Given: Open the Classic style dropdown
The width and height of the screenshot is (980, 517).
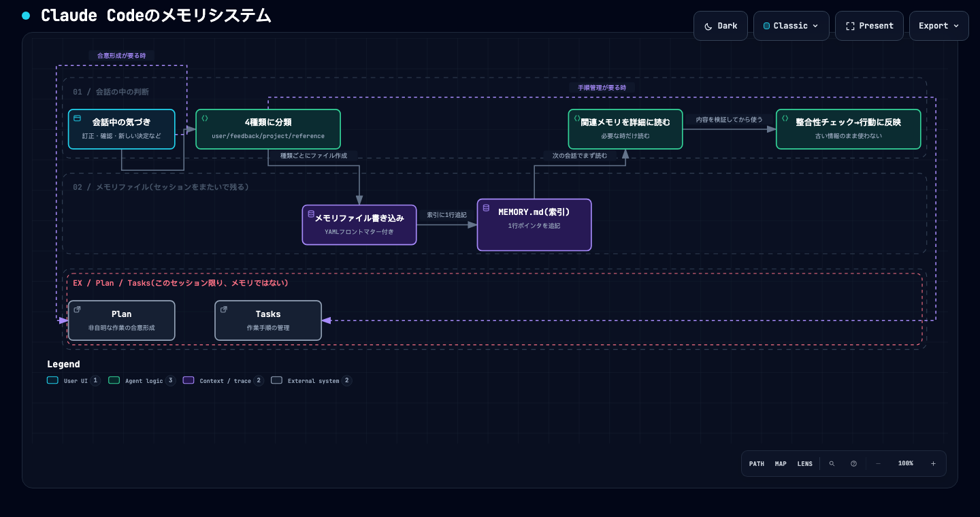Looking at the screenshot, I should [x=791, y=26].
